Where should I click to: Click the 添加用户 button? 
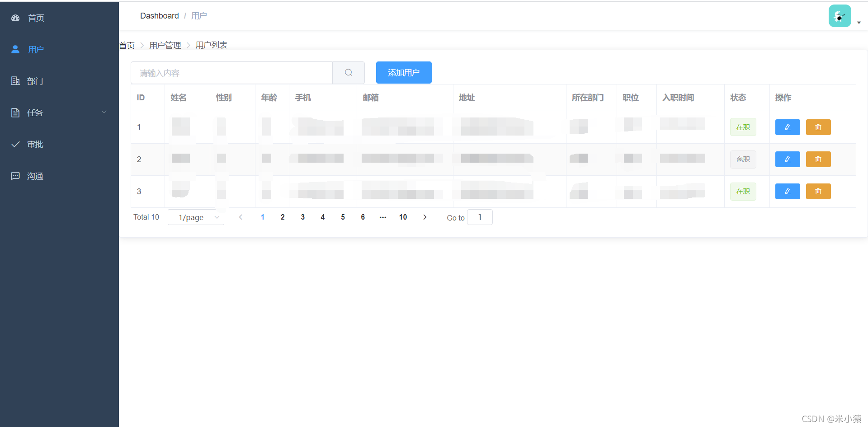tap(403, 72)
